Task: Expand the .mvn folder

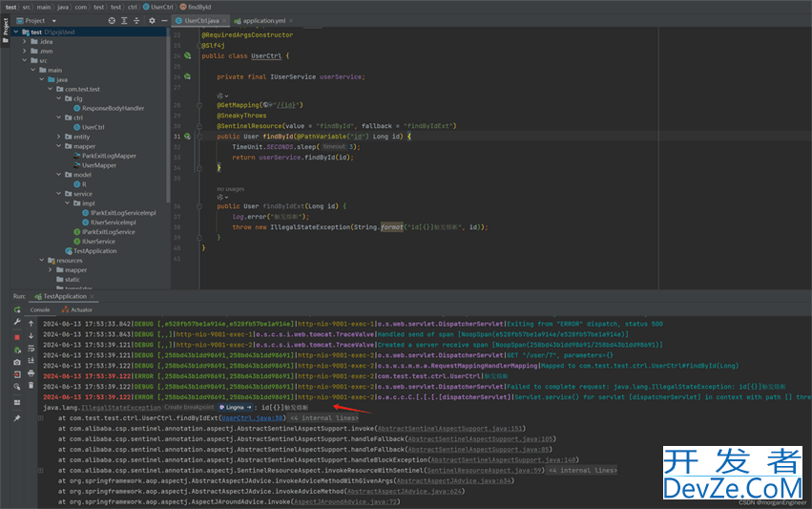Action: 25,52
